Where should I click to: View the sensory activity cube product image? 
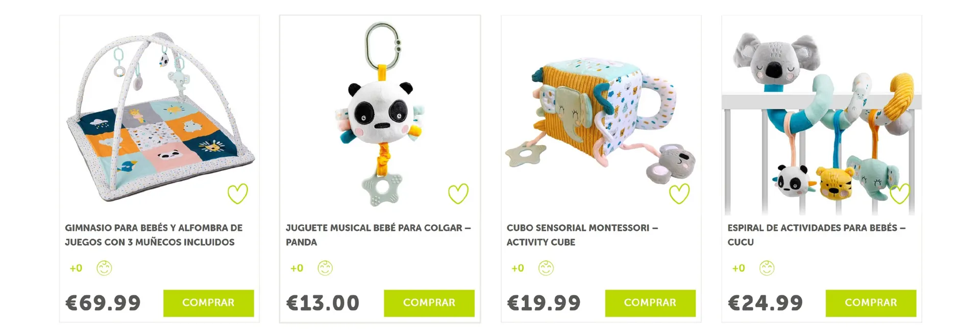(x=601, y=115)
